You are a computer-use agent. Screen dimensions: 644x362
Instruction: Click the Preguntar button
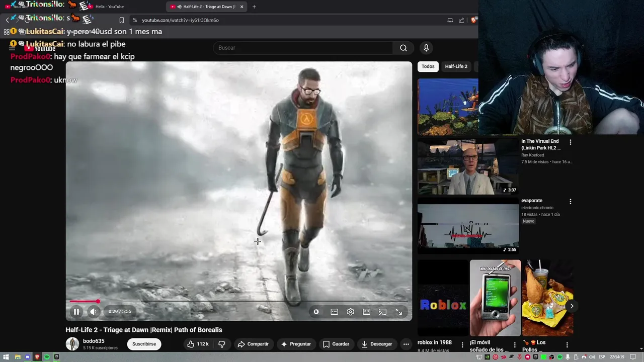(x=296, y=344)
